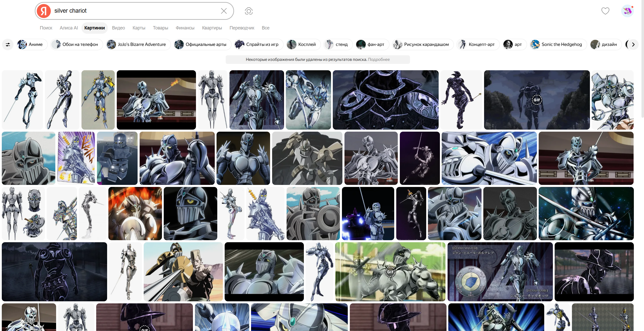Screen dimensions: 644x331
Task: Switch to the Товары tab
Action: (160, 28)
